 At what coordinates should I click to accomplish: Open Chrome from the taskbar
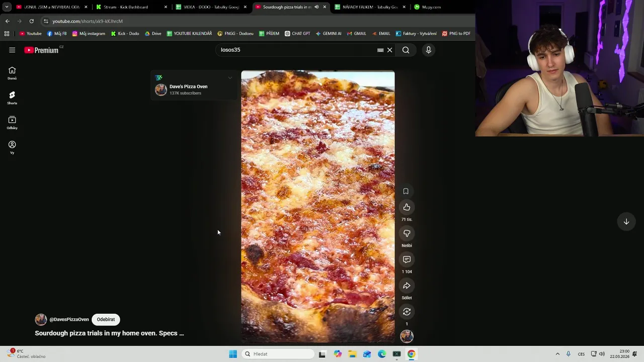[x=411, y=354]
